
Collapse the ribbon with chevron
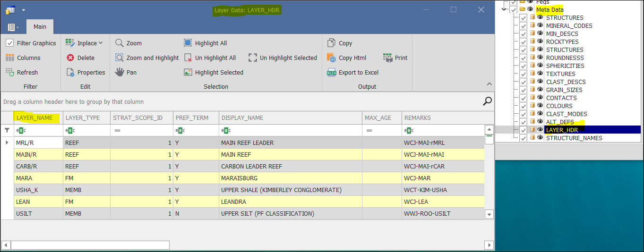pyautogui.click(x=489, y=84)
